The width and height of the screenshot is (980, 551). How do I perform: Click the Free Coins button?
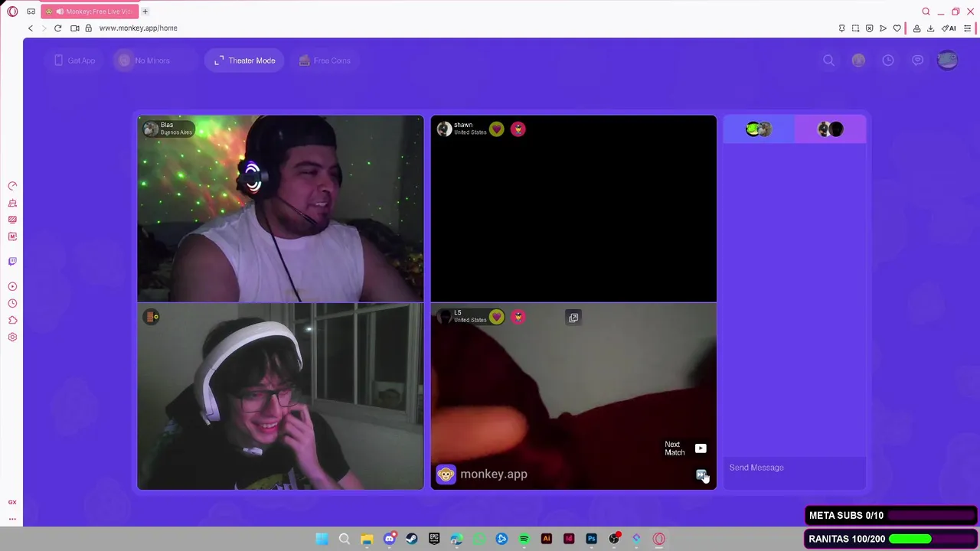(x=325, y=60)
